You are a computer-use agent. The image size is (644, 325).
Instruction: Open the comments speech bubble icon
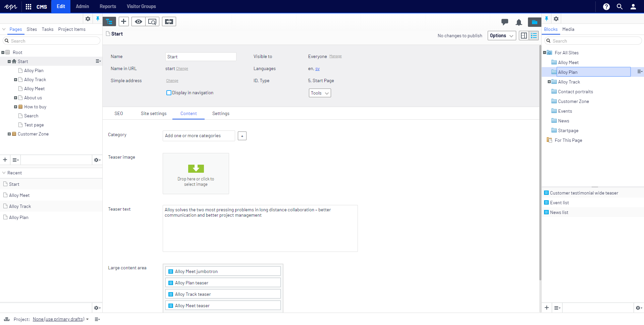click(504, 22)
